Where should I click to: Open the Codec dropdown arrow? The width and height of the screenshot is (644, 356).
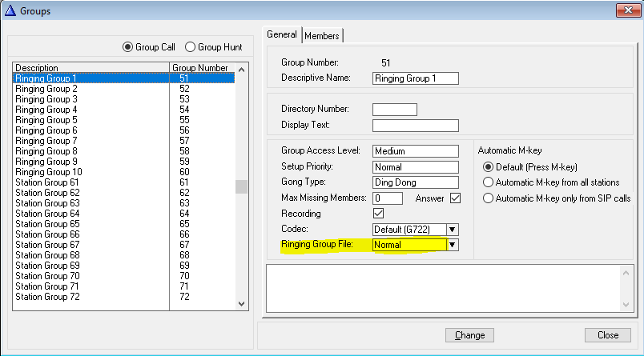453,230
